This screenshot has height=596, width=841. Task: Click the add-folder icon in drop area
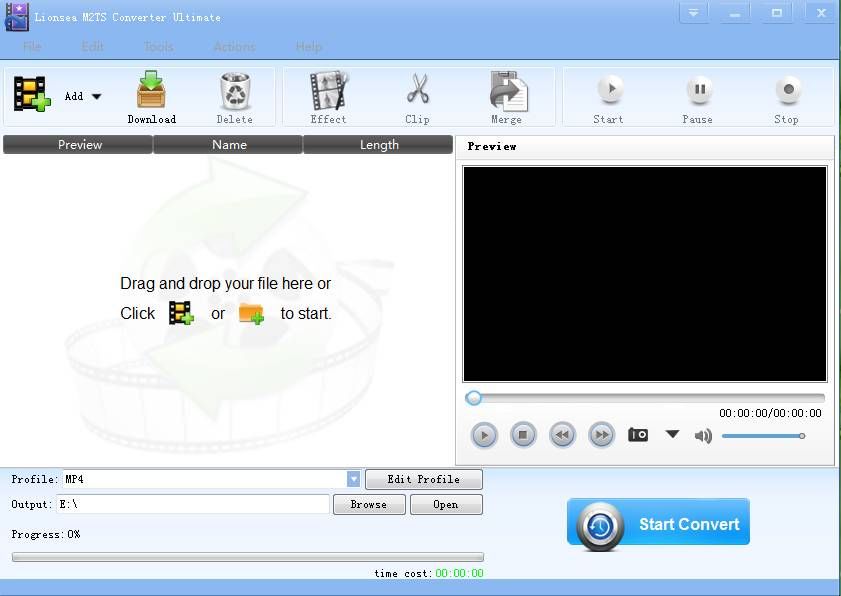(x=252, y=313)
